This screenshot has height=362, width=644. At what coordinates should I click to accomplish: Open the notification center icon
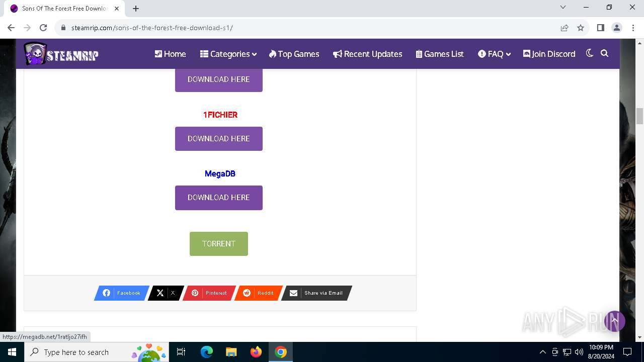click(x=627, y=352)
